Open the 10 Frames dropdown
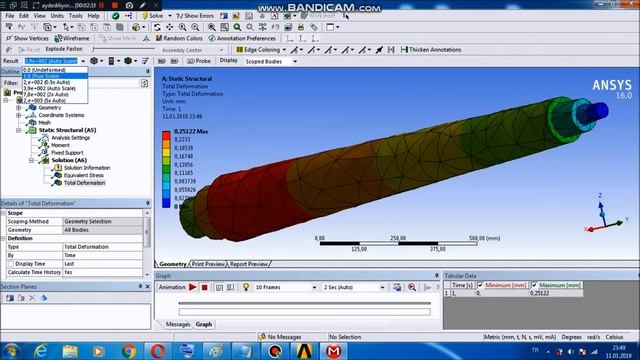The width and height of the screenshot is (640, 360). pyautogui.click(x=314, y=287)
